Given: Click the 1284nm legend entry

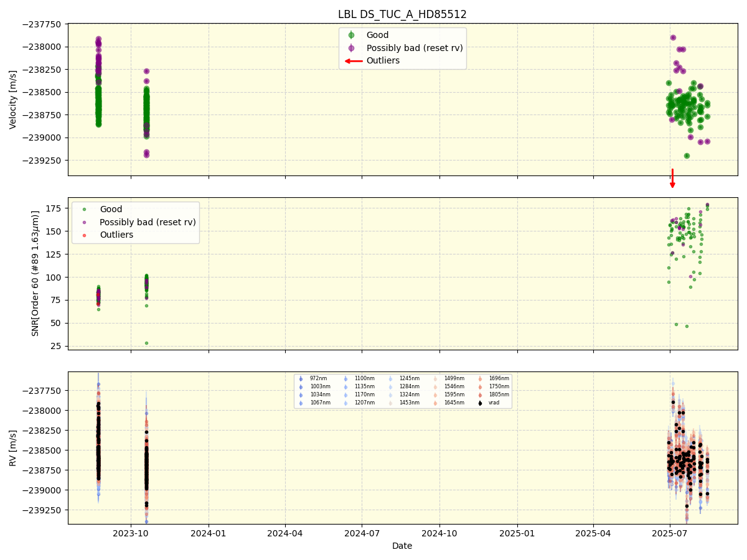Looking at the screenshot, I should tap(410, 386).
